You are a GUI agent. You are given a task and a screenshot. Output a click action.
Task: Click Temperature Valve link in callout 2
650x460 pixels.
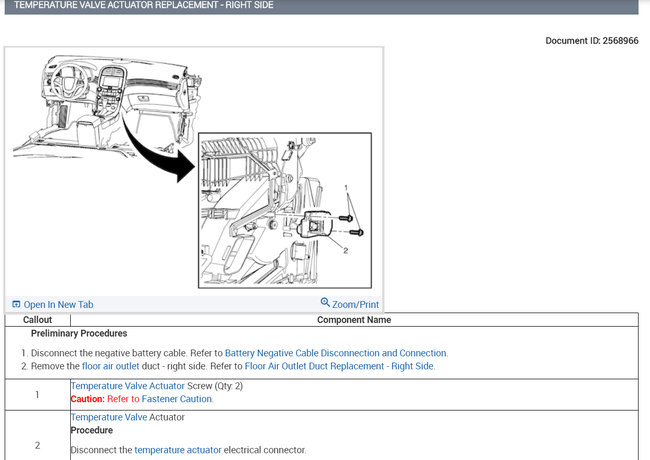point(109,417)
